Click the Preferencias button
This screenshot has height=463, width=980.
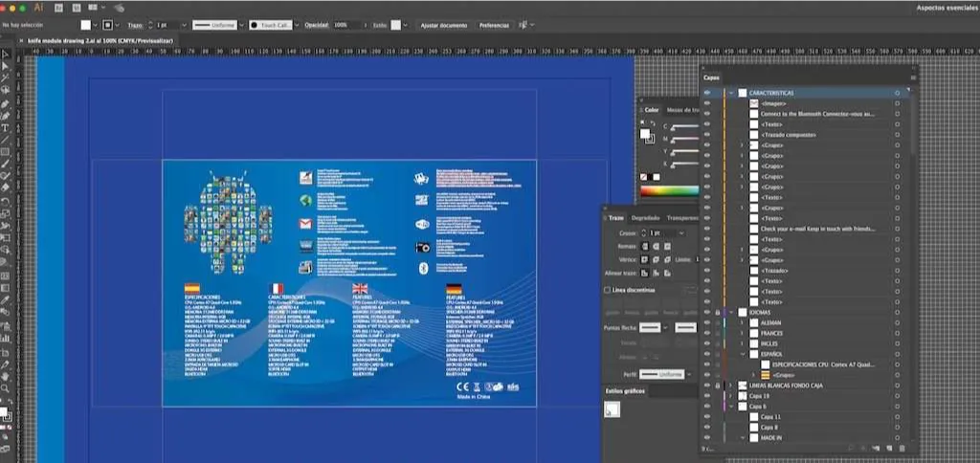click(494, 26)
